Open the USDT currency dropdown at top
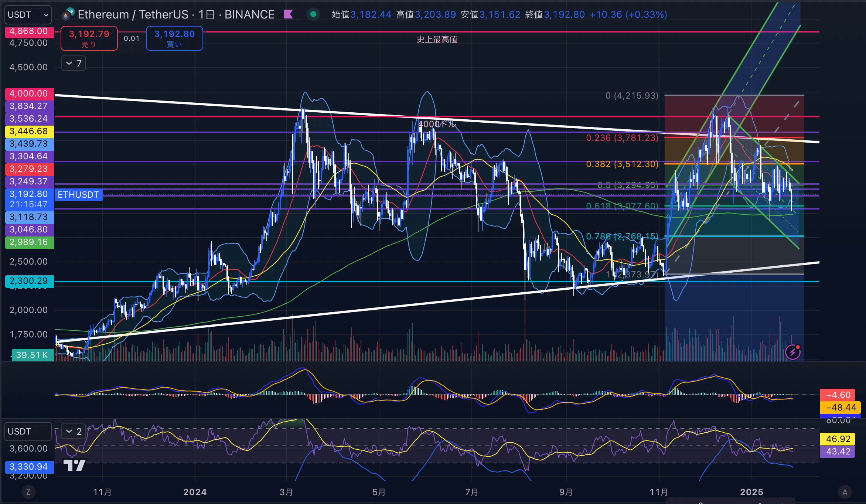Viewport: 866px width, 504px height. click(x=28, y=15)
